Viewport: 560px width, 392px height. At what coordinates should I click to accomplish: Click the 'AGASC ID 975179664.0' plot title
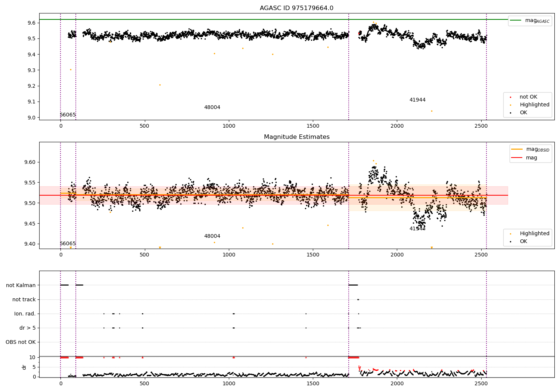296,8
